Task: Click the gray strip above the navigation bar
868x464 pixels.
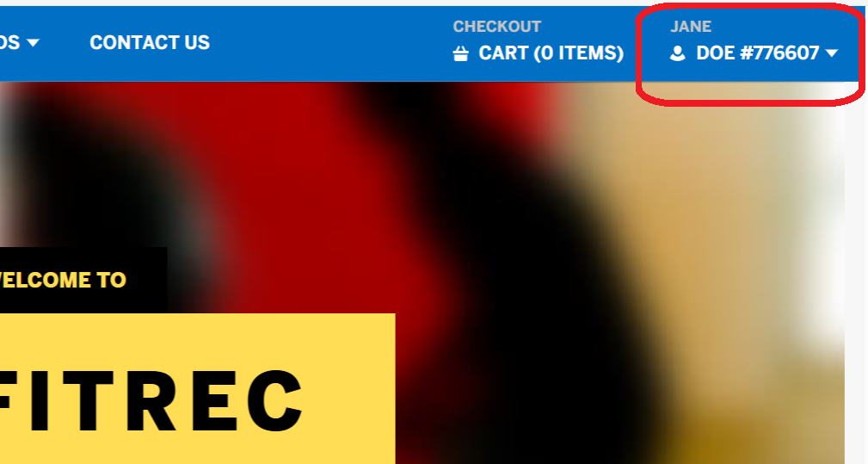Action: [434, 3]
